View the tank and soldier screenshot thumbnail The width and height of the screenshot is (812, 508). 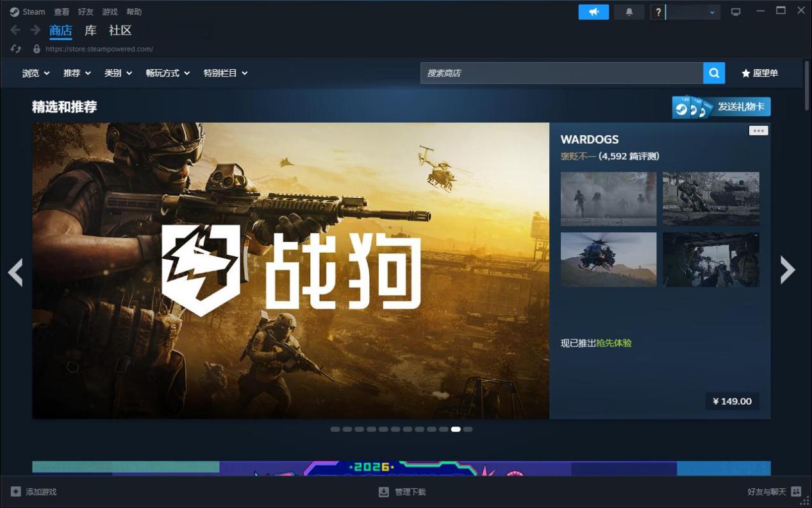coord(711,199)
